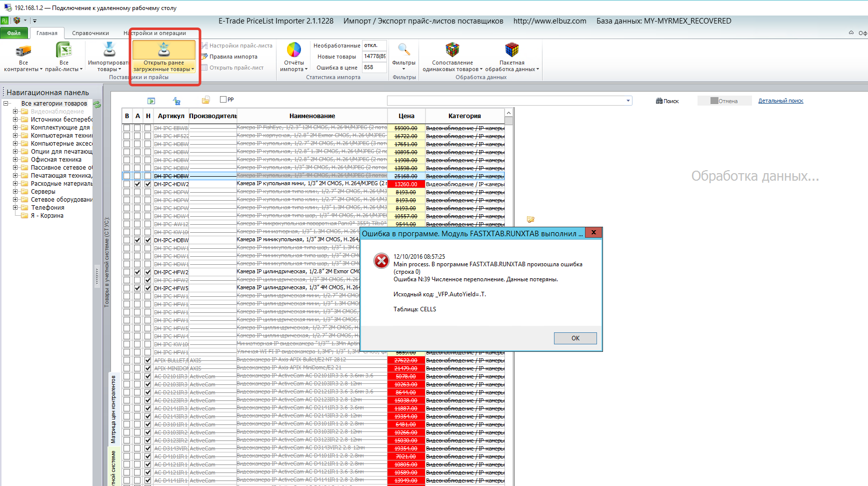This screenshot has width=868, height=486.
Task: Click the cube quick access icon
Action: pos(17,21)
